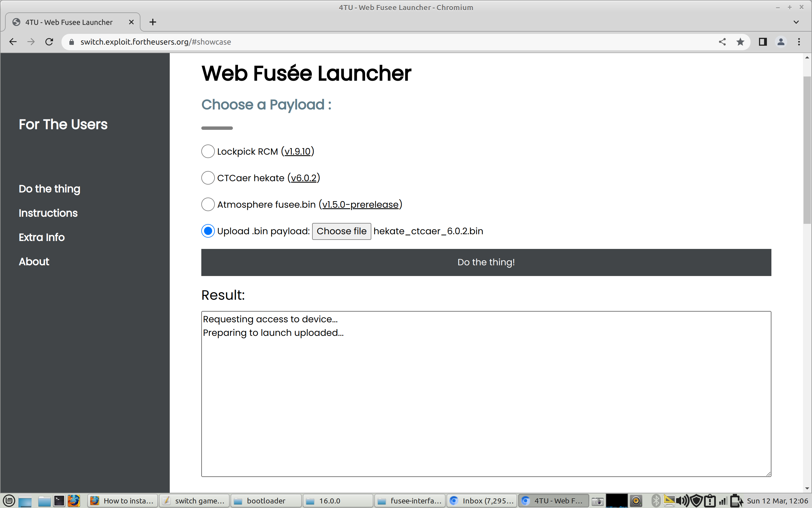812x508 pixels.
Task: Select the Atmosphere fusee.bin payload option
Action: (208, 204)
